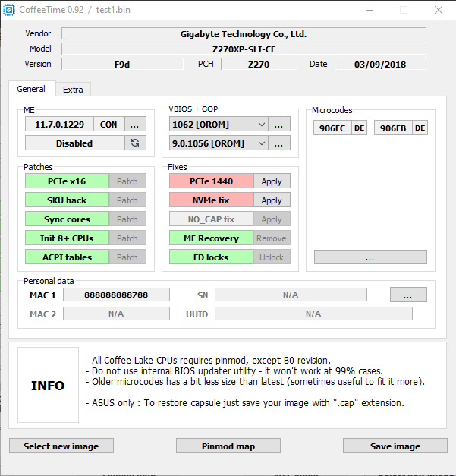Screen dimensions: 456x476
Task: Open the Personal data browse button
Action: (x=408, y=295)
